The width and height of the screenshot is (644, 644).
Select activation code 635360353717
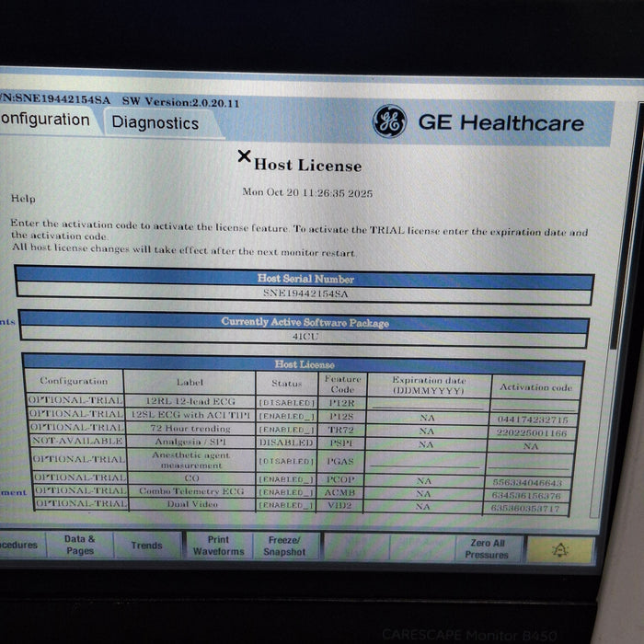pos(525,509)
